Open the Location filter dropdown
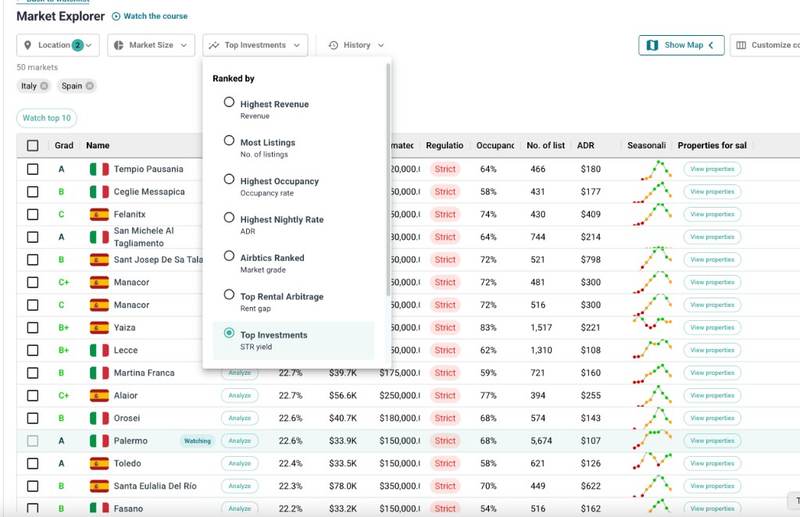The image size is (800, 517). (58, 45)
